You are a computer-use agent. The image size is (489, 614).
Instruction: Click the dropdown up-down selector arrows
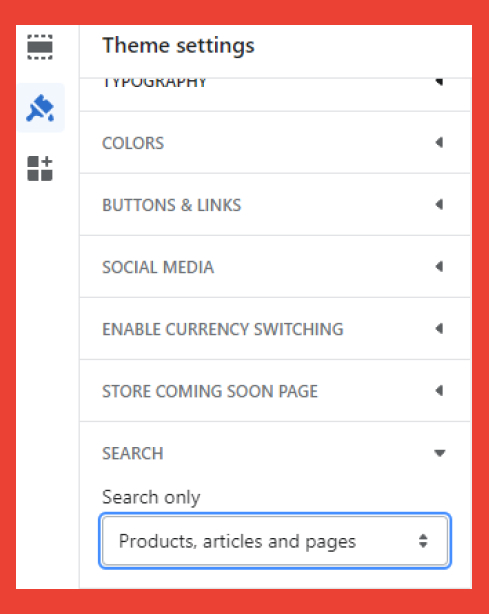tap(423, 541)
